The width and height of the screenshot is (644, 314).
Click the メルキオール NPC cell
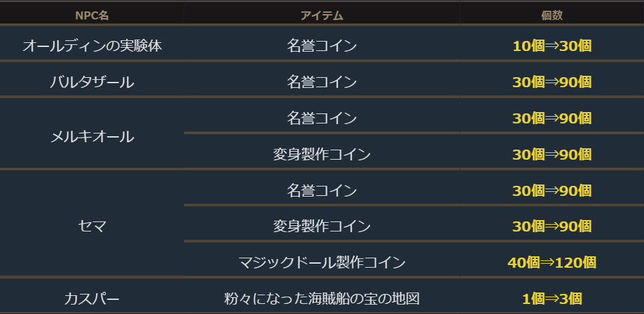tap(92, 137)
